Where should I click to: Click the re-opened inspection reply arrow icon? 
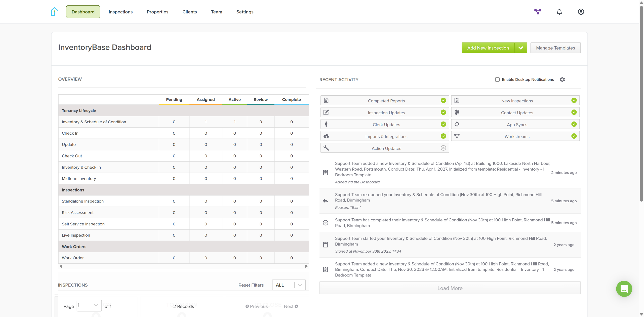click(x=326, y=201)
